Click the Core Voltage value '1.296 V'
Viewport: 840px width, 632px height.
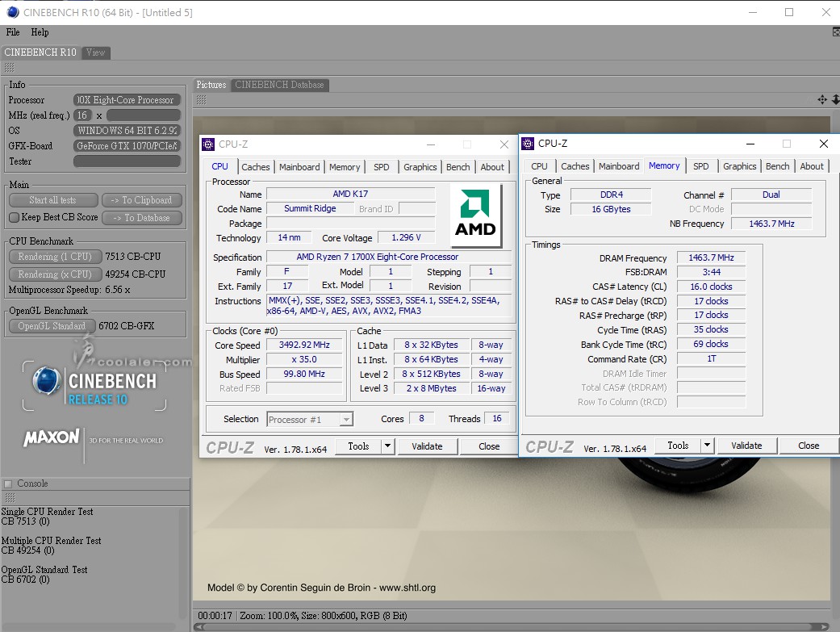(x=406, y=237)
